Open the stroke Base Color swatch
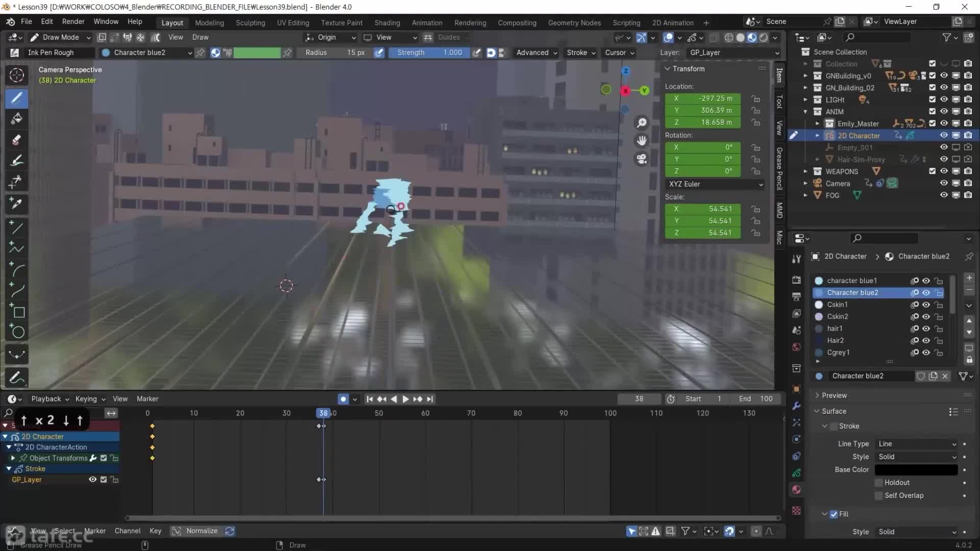Screen dimensions: 980x551 click(916, 470)
